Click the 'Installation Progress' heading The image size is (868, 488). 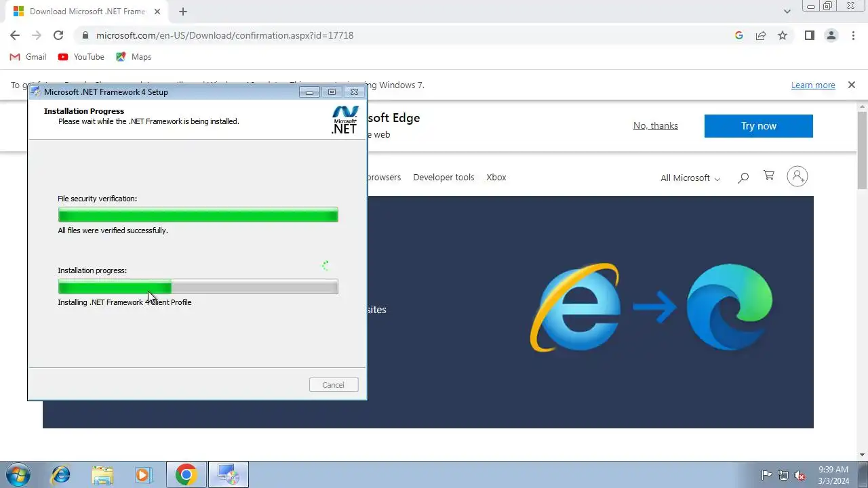click(84, 111)
